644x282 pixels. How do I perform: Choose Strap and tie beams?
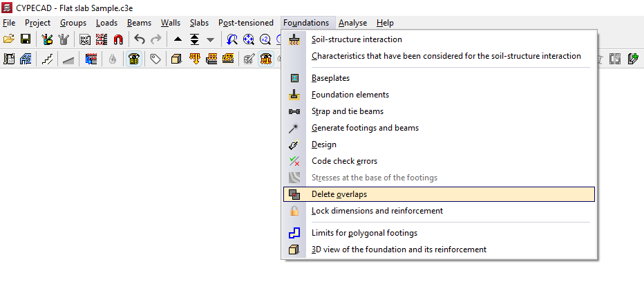(348, 111)
